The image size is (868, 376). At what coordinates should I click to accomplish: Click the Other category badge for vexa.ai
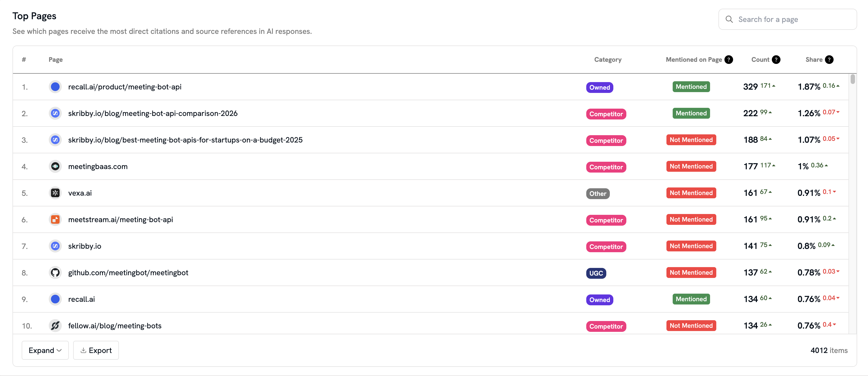(598, 194)
